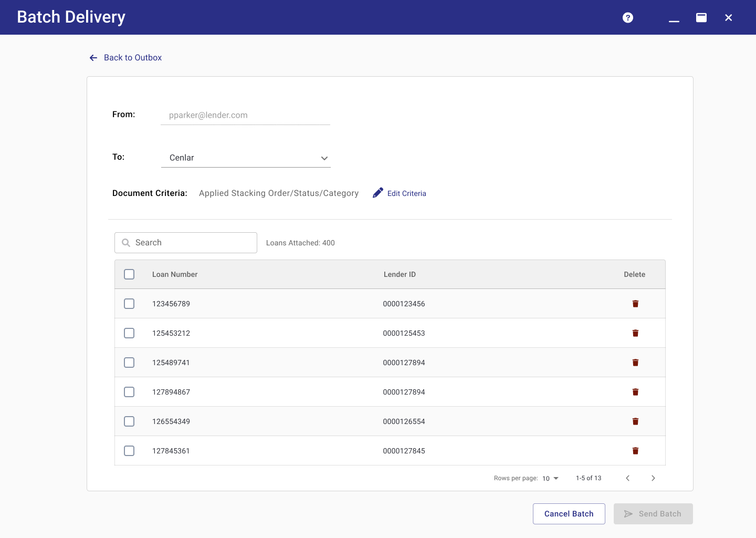Click Lender ID 0000125453 cell
Viewport: 756px width, 538px height.
click(x=404, y=333)
